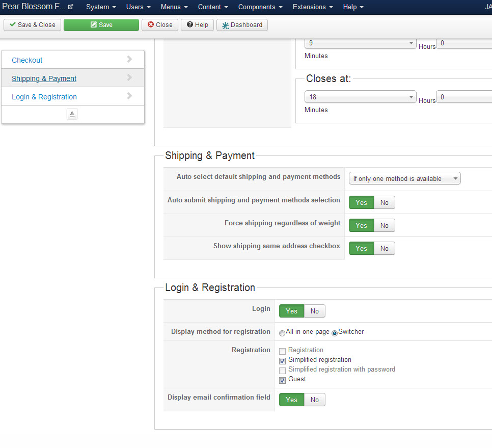Set Force shipping regardless of weight No
Screen dimensions: 492x448
pos(385,225)
